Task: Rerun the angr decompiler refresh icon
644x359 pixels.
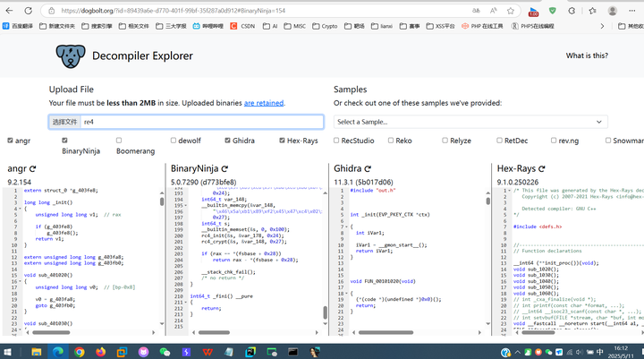Action: [33, 168]
